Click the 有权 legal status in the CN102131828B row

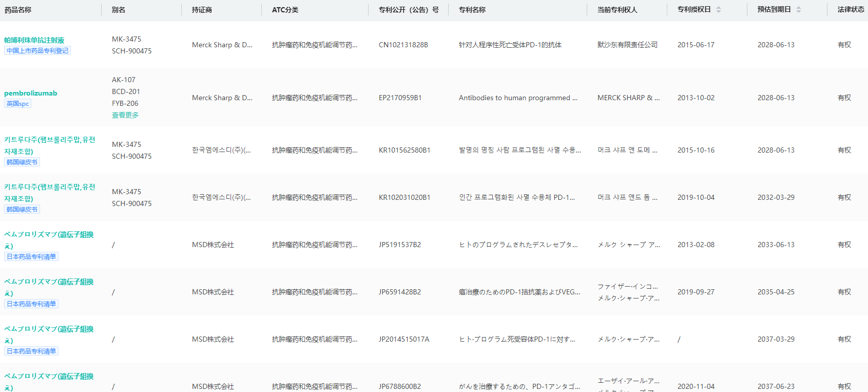tap(844, 45)
